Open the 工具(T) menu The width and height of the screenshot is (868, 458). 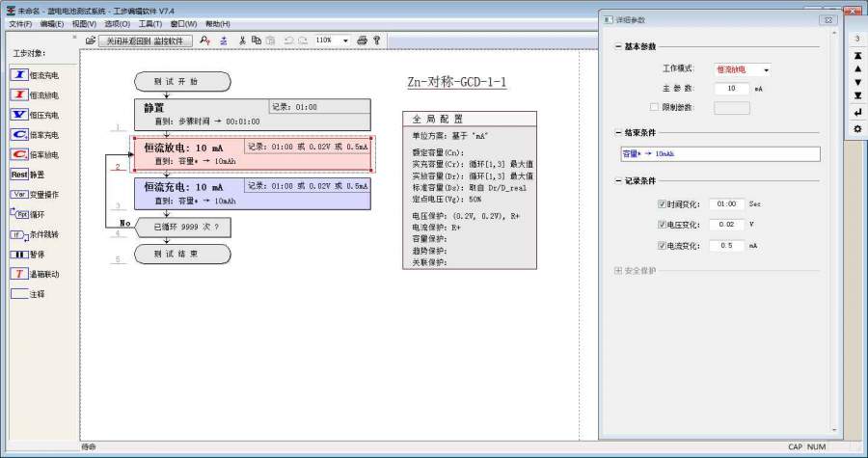149,23
